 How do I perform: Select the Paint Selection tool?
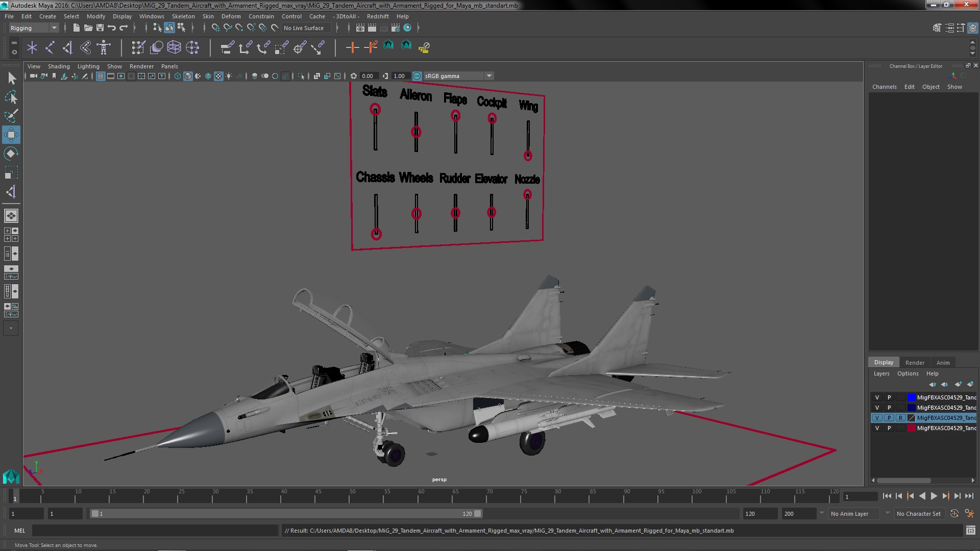[11, 116]
